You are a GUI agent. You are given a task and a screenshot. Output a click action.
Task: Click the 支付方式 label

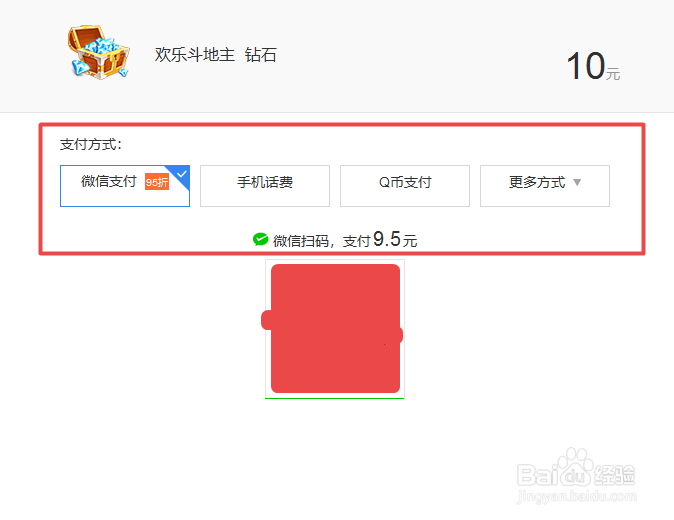coord(91,144)
